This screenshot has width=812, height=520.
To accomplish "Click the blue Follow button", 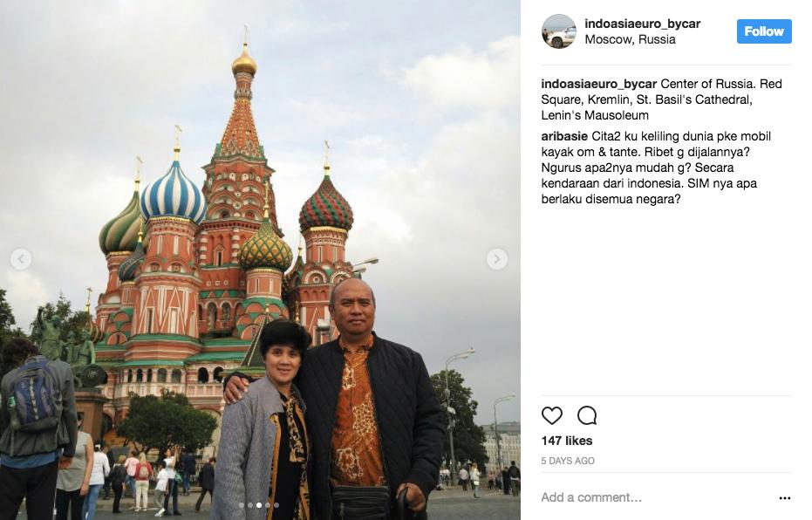I will tap(764, 31).
